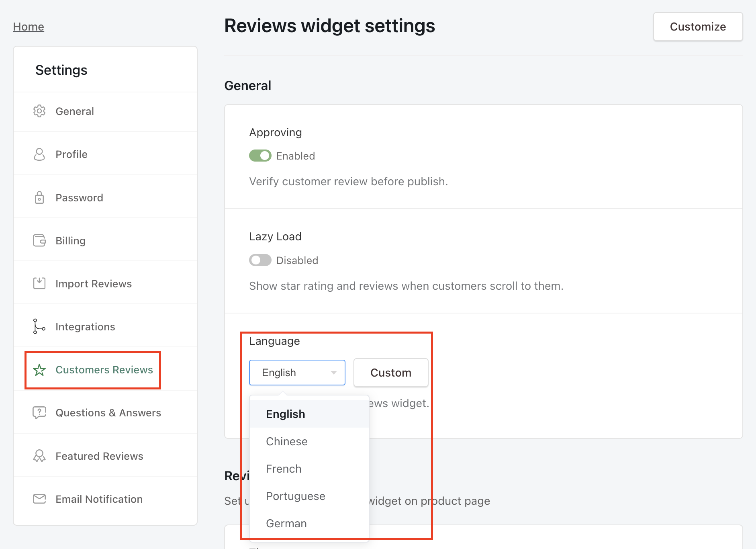Go to Email Notification settings
This screenshot has height=549, width=756.
coord(99,499)
